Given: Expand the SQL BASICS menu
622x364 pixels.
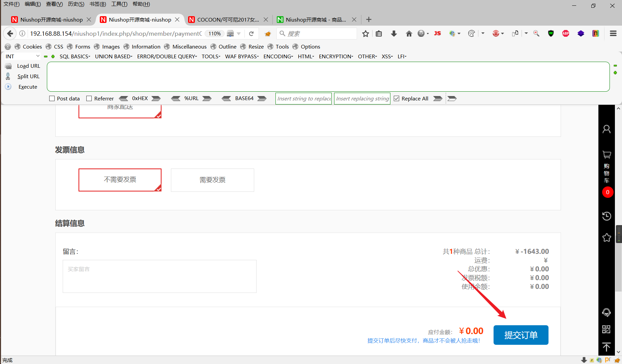Looking at the screenshot, I should coord(75,56).
